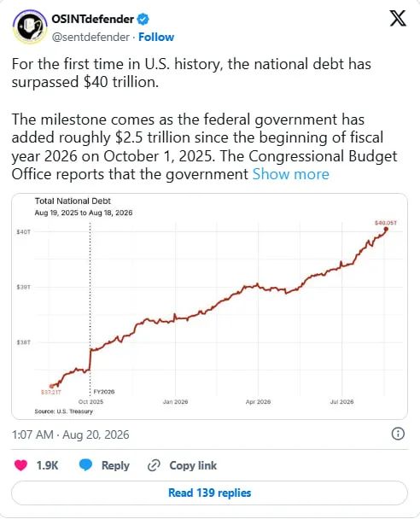The height and width of the screenshot is (519, 420).
Task: Expand tweet with Show more
Action: 291,174
